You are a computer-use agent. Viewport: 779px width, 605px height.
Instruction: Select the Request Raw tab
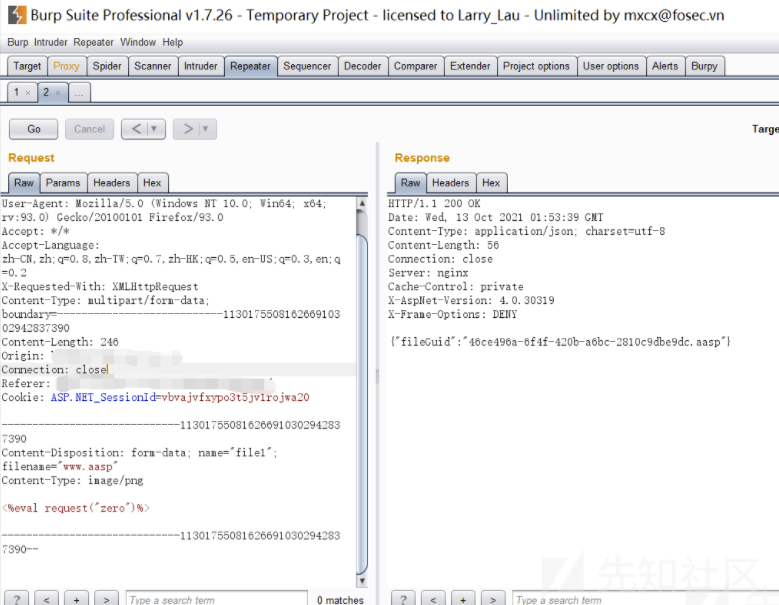coord(24,183)
